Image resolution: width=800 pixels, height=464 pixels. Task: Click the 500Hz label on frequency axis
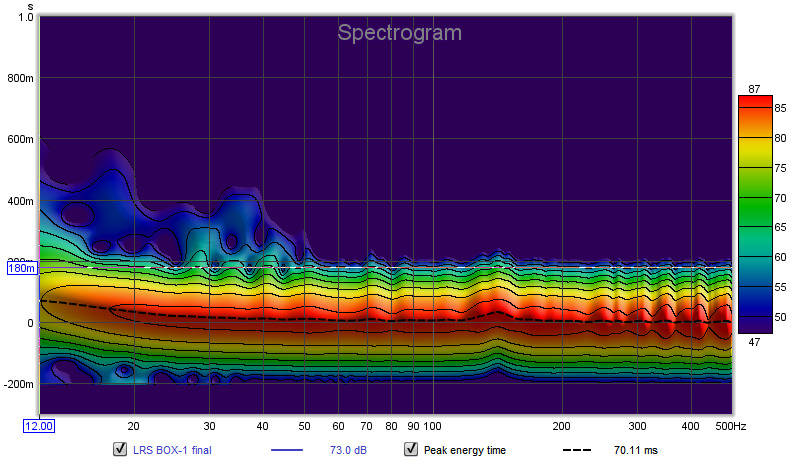729,426
